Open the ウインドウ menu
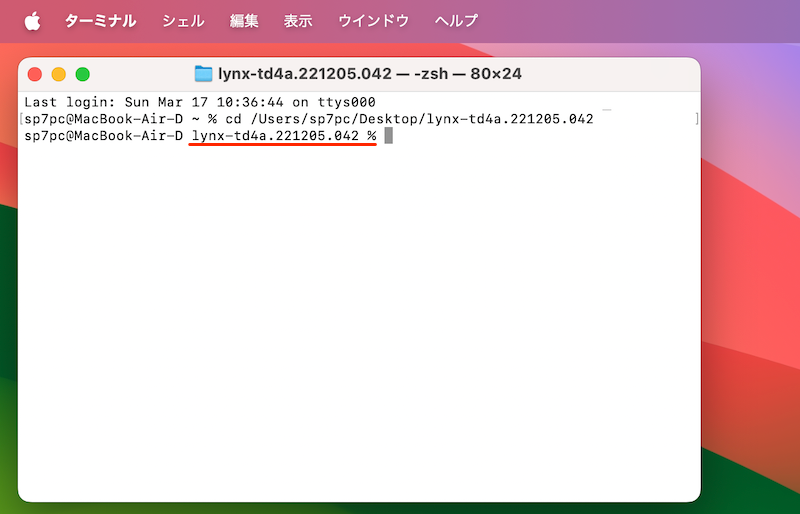800x514 pixels. pos(373,20)
